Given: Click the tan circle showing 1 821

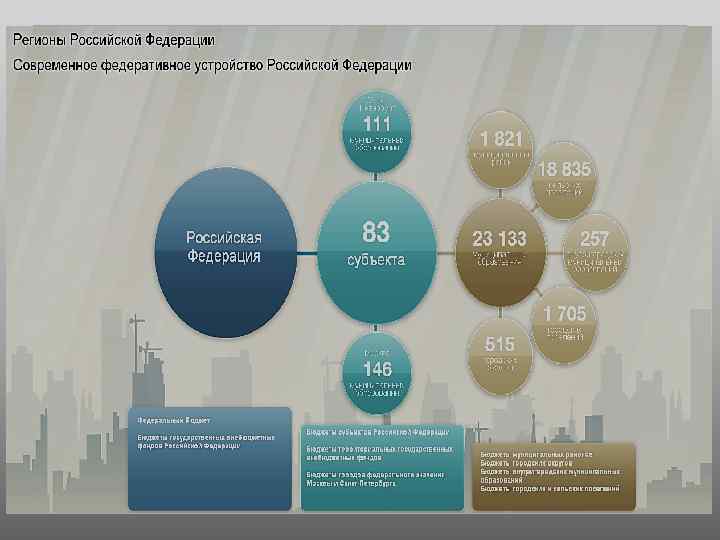Looking at the screenshot, I should (501, 149).
